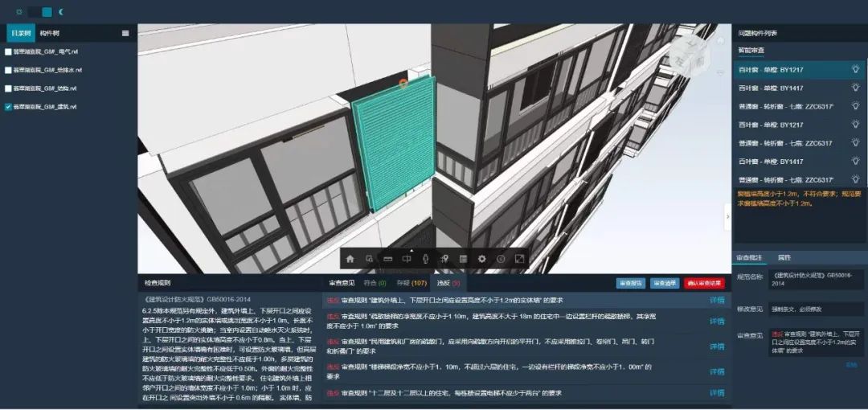
Task: Select the teal highlighted louver in the 3D view
Action: 394,143
